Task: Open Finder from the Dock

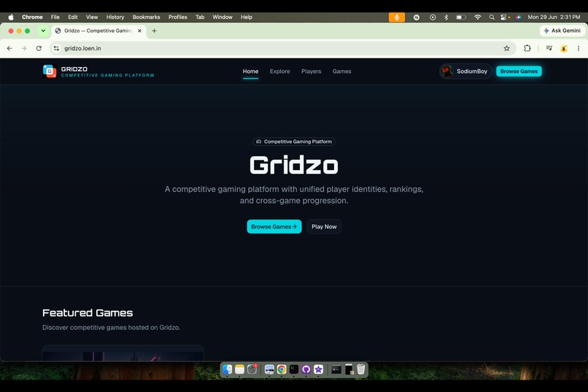Action: [x=228, y=369]
